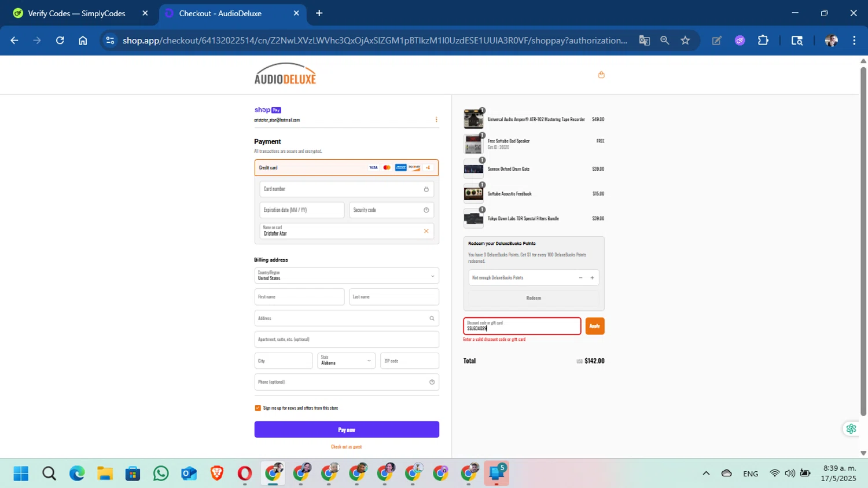Click the Universal Audio Ampex ATR-102 thumbnail
868x488 pixels.
point(473,119)
